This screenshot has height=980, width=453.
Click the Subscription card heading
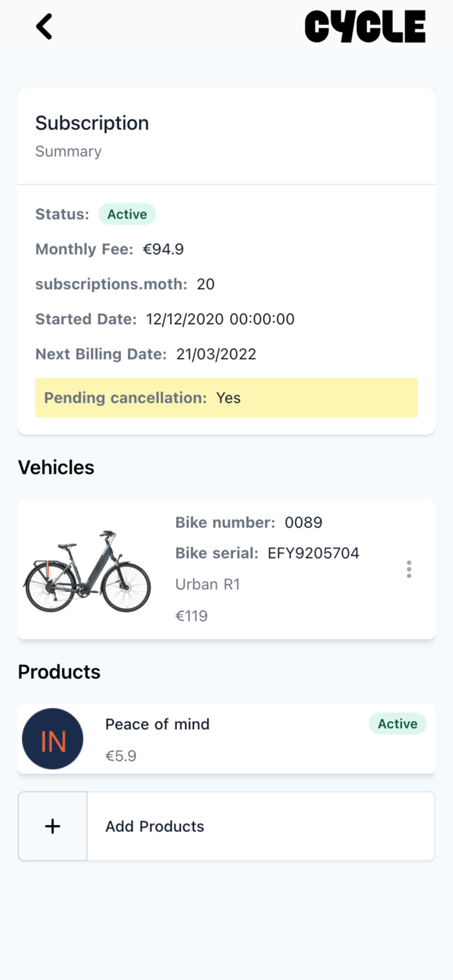point(92,123)
